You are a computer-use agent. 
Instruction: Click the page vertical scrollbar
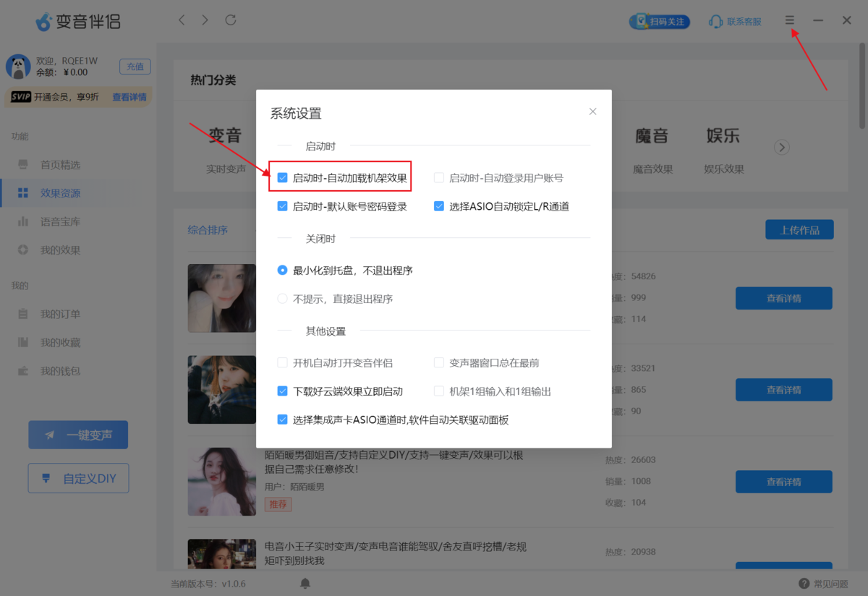[862, 87]
